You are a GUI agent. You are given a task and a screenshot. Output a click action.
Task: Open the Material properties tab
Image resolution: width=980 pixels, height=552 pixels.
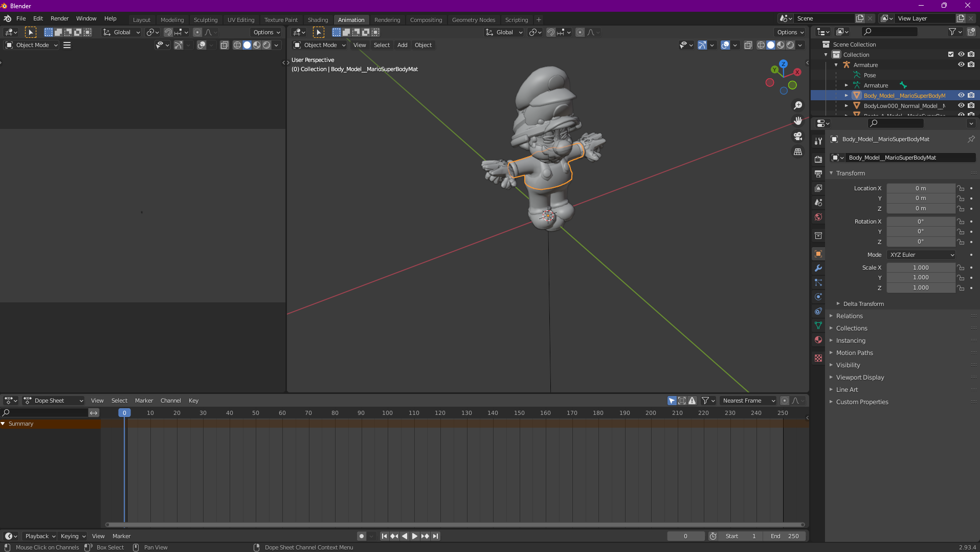click(818, 340)
